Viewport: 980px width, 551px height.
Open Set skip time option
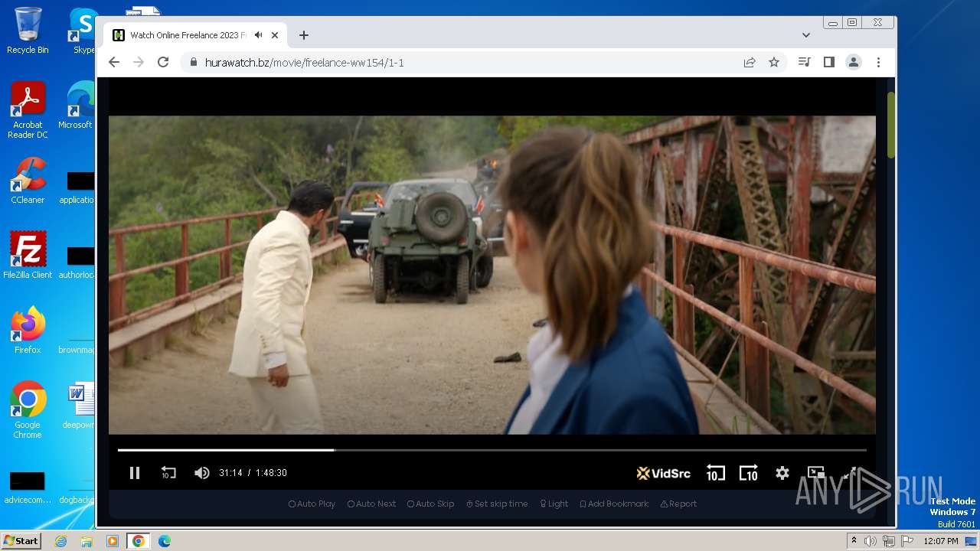tap(497, 504)
